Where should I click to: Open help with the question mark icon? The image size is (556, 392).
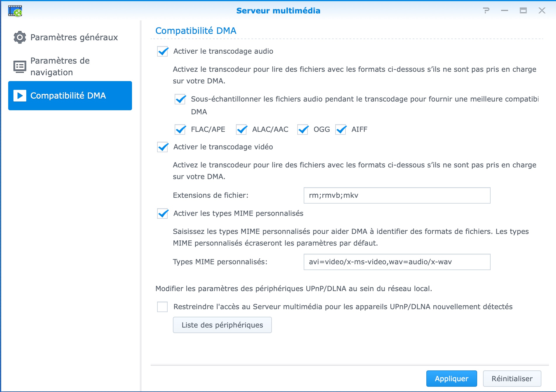coord(486,11)
